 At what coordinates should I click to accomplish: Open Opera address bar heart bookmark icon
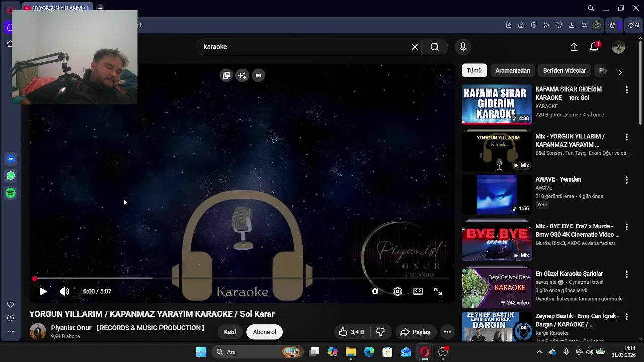[558, 25]
